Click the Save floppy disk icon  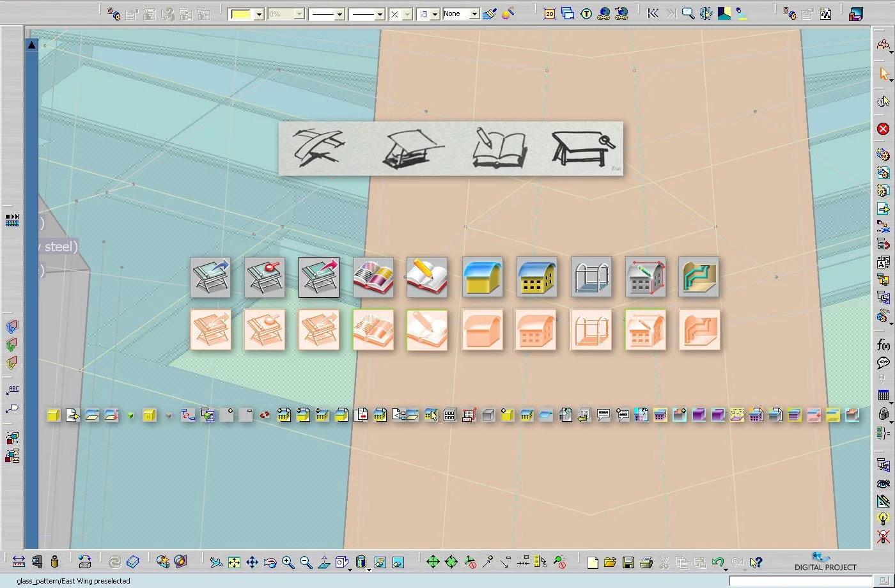pos(628,562)
